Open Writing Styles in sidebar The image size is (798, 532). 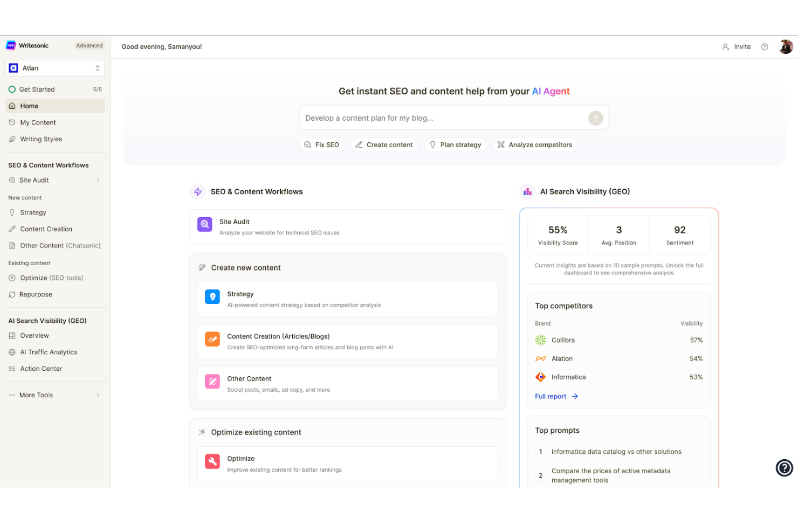point(55,139)
